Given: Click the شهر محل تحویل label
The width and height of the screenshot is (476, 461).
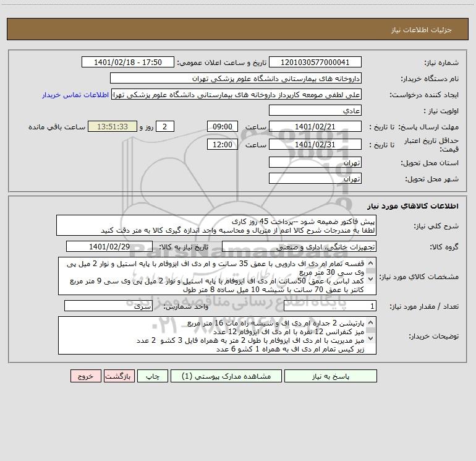Looking at the screenshot, I should coord(432,179).
